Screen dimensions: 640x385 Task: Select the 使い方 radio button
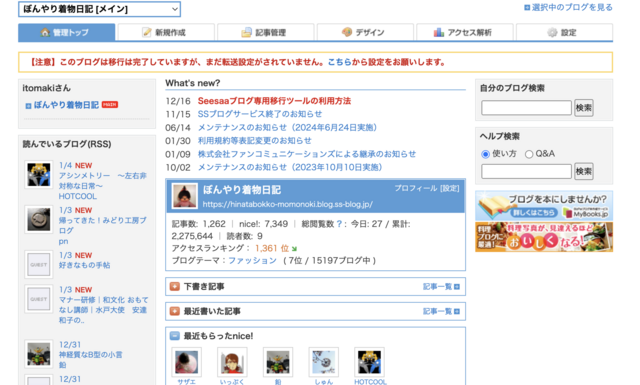pyautogui.click(x=485, y=154)
